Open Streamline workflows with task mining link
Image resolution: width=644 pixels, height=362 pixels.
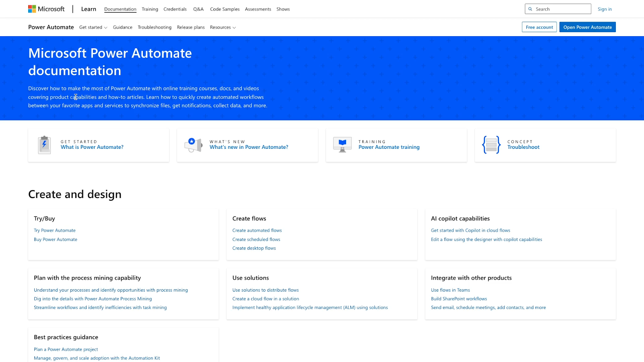100,308
